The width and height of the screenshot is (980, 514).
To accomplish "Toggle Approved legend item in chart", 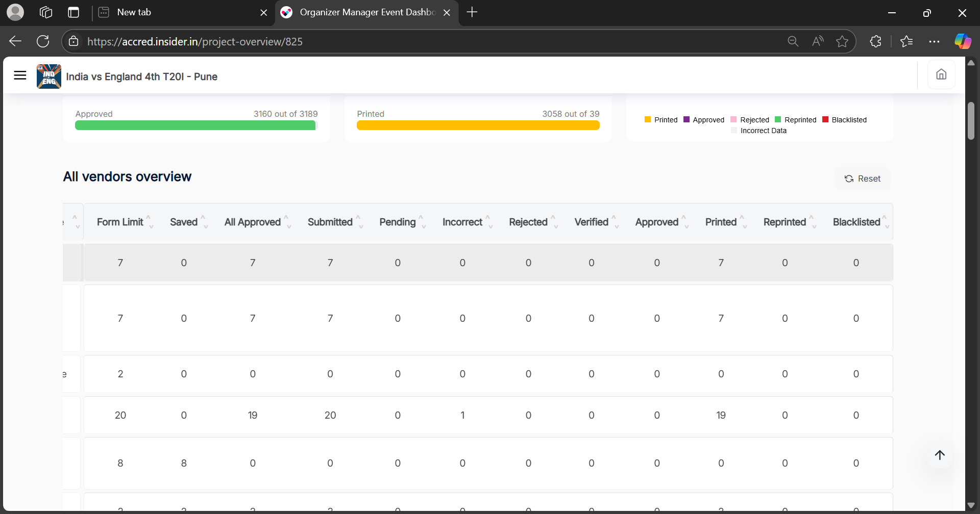I will [704, 120].
